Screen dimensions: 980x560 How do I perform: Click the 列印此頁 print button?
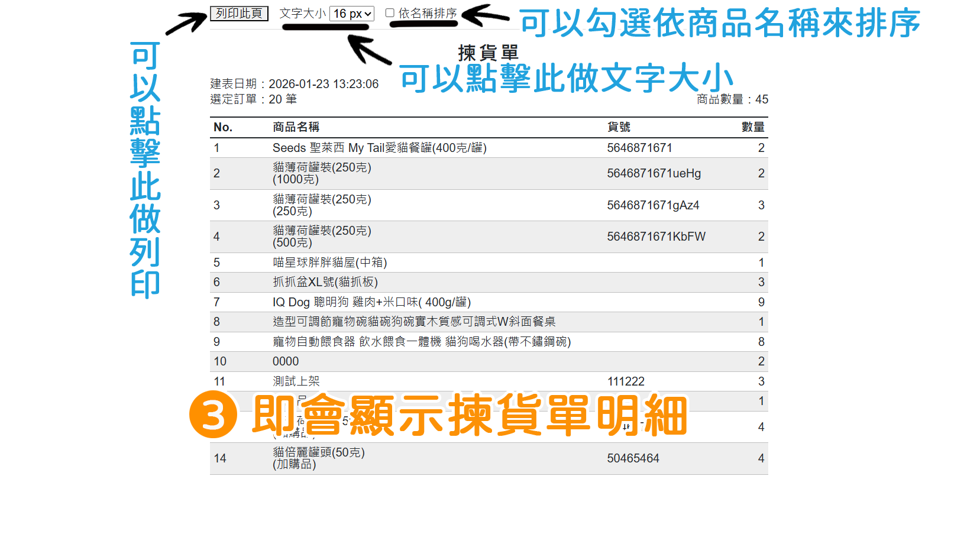(239, 13)
